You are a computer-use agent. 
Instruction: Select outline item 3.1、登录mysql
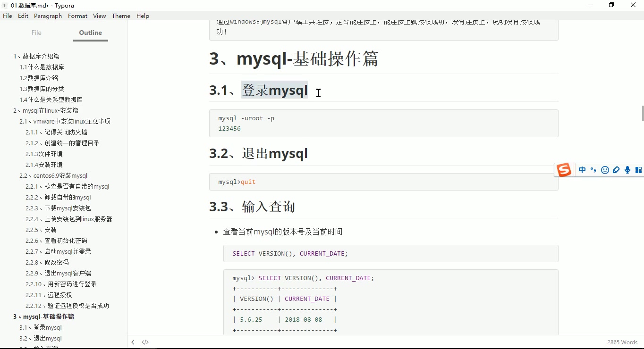coord(41,327)
